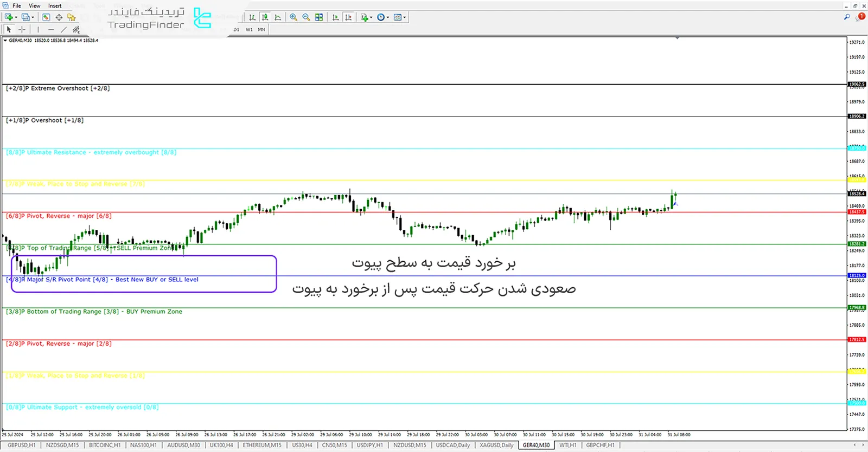Viewport: 868px width, 452px height.
Task: Switch to the NZDUSD,M15 chart tab
Action: point(410,445)
